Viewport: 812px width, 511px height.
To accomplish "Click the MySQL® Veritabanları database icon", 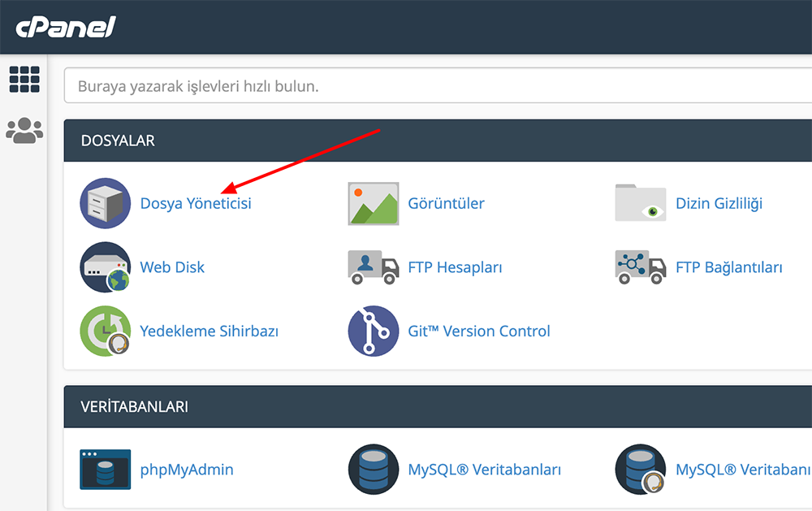I will pyautogui.click(x=374, y=470).
